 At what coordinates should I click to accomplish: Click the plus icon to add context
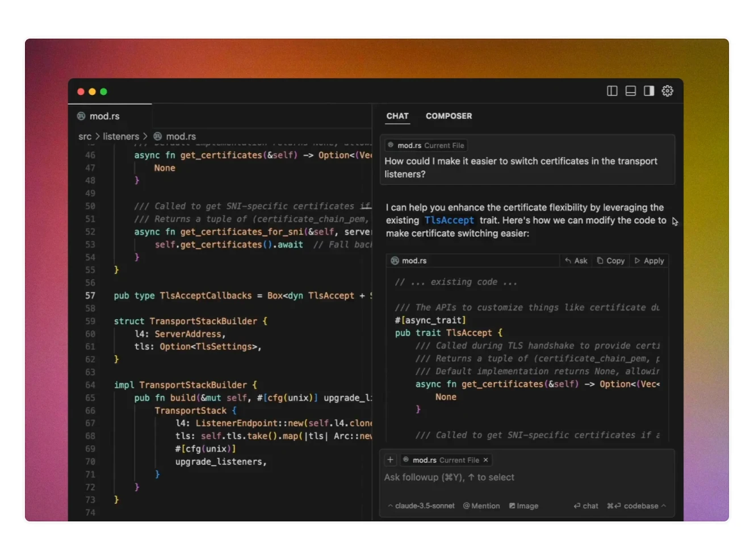pos(390,460)
